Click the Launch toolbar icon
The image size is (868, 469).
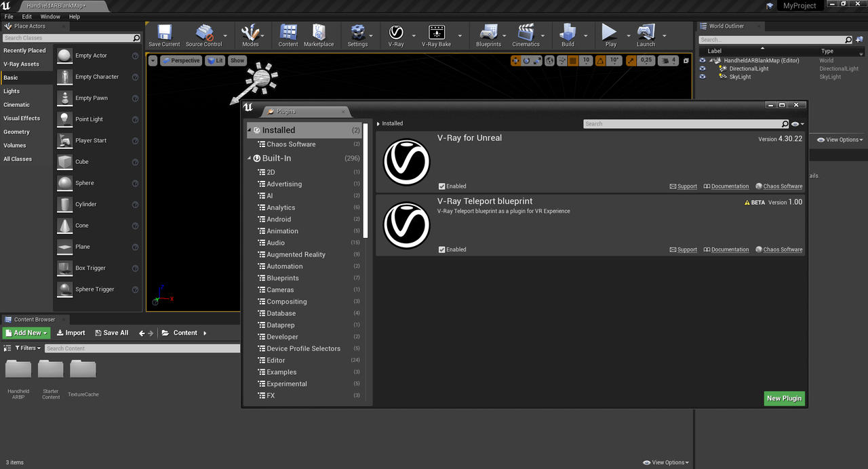pyautogui.click(x=646, y=36)
